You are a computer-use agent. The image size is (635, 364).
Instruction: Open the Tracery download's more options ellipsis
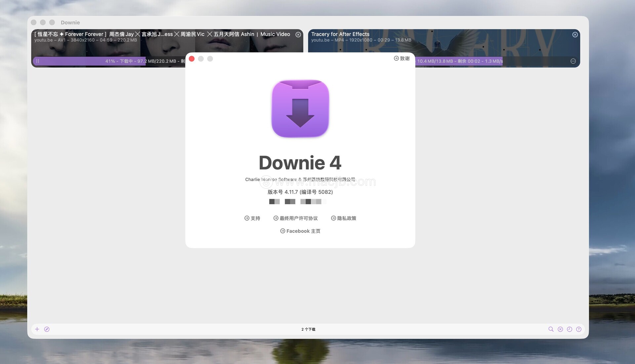click(573, 61)
